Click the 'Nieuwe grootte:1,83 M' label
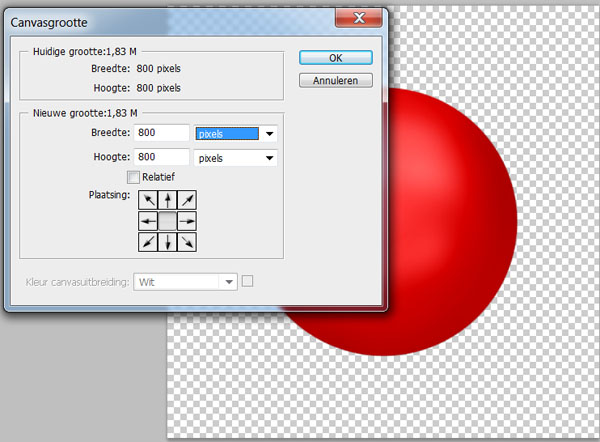The width and height of the screenshot is (600, 442). click(x=85, y=113)
